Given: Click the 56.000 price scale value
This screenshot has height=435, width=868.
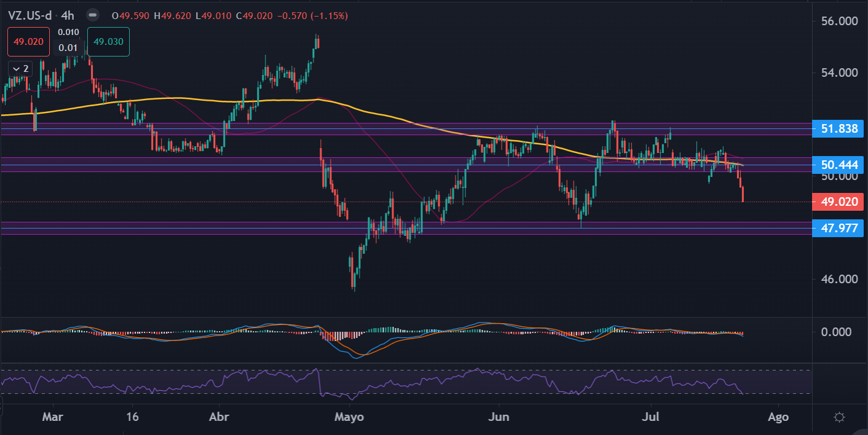Looking at the screenshot, I should [838, 22].
